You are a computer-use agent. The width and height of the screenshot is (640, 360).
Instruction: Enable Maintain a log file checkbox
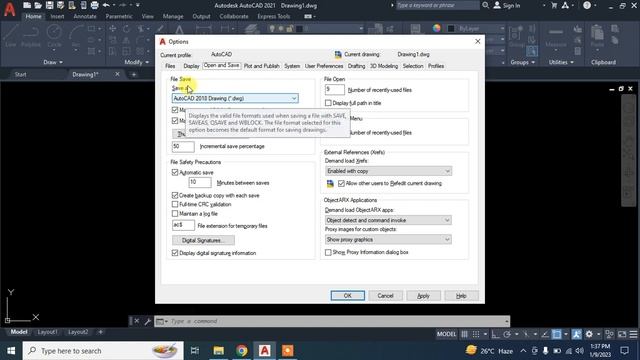(x=175, y=214)
